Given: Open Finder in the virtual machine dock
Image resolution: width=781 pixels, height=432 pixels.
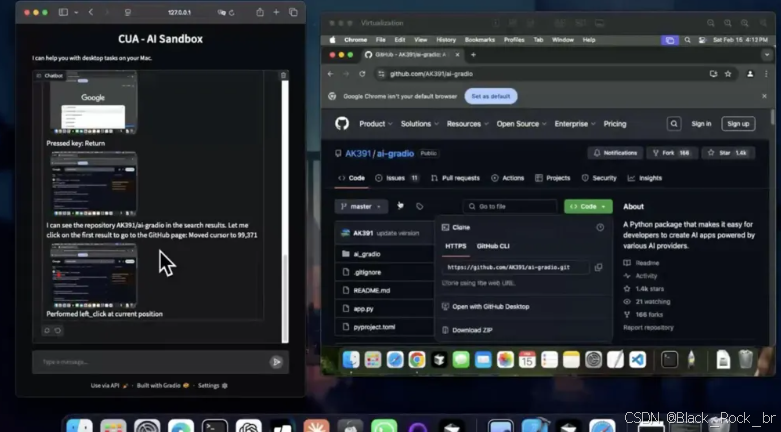Looking at the screenshot, I should pyautogui.click(x=351, y=359).
